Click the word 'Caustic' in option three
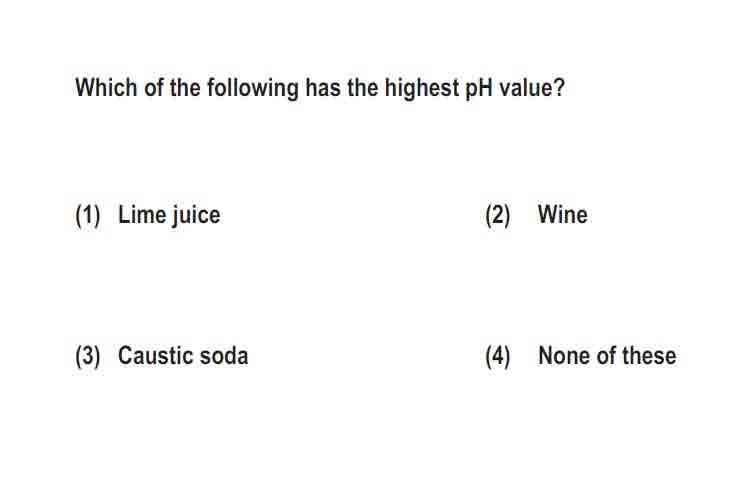 click(x=155, y=356)
